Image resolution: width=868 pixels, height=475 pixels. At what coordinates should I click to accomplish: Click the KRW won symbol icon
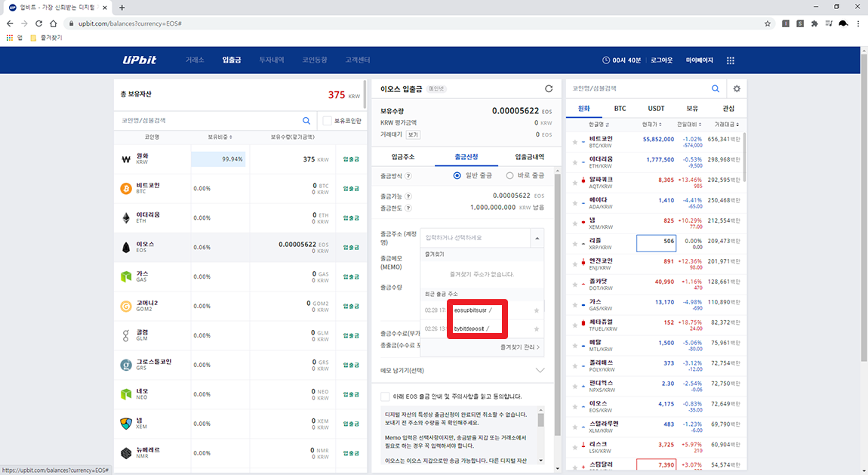pos(125,159)
